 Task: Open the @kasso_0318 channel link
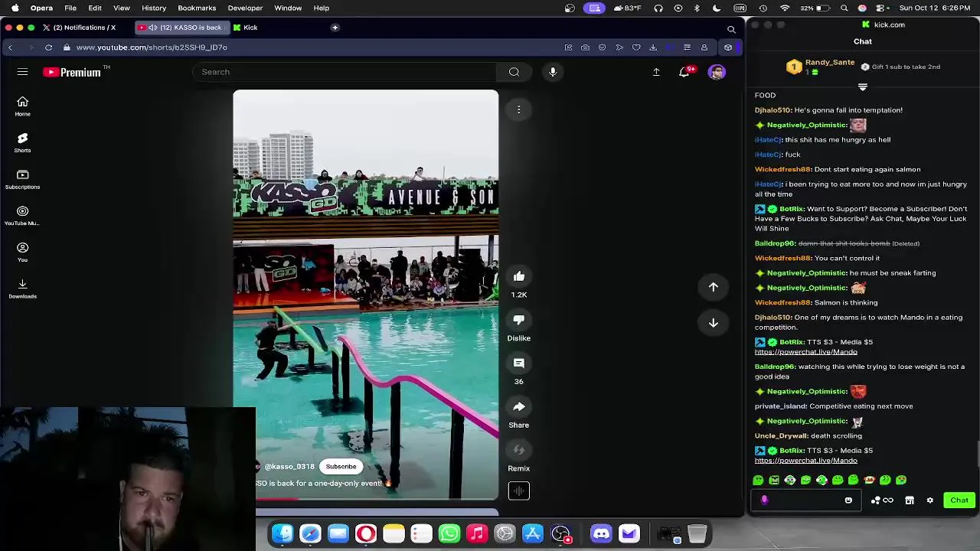tap(289, 467)
